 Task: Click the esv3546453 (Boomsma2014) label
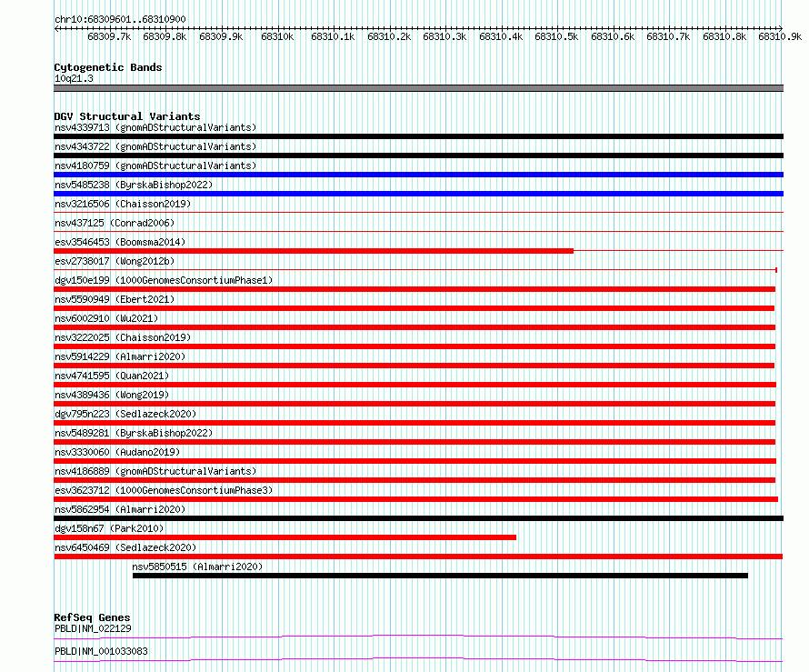pyautogui.click(x=120, y=242)
